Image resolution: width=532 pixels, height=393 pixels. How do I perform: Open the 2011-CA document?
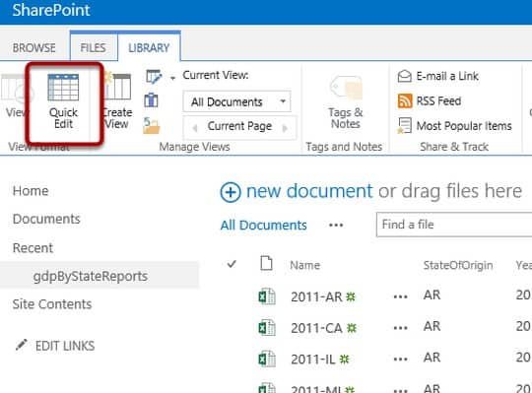[316, 328]
